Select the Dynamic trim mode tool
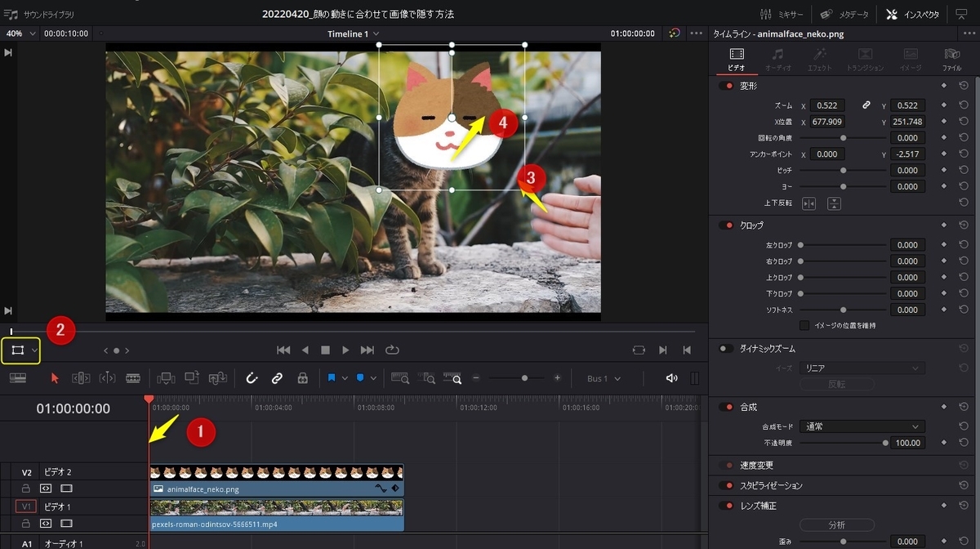 tap(107, 378)
